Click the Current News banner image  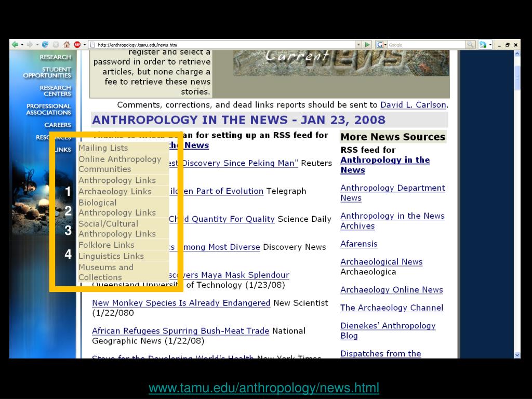coord(341,63)
